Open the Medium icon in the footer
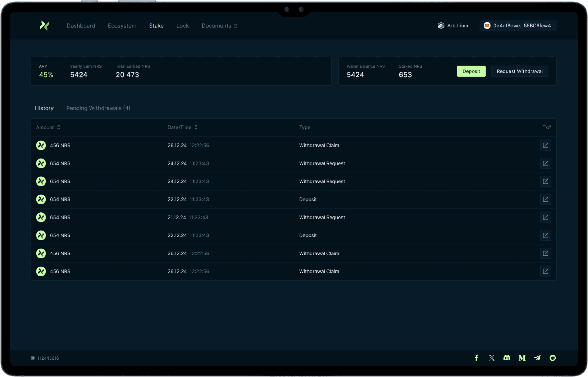This screenshot has width=588, height=377. click(x=522, y=358)
